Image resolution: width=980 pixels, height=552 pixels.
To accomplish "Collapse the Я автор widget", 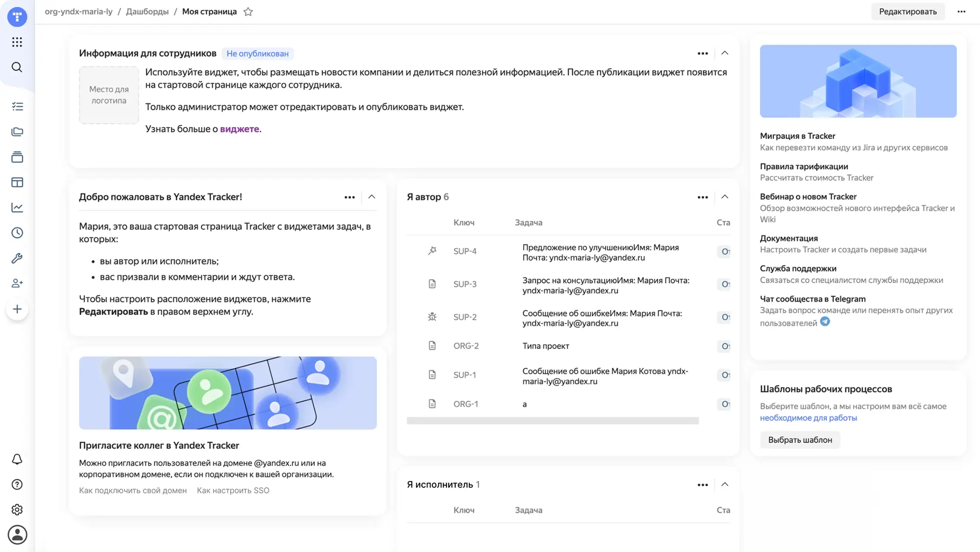I will point(725,197).
